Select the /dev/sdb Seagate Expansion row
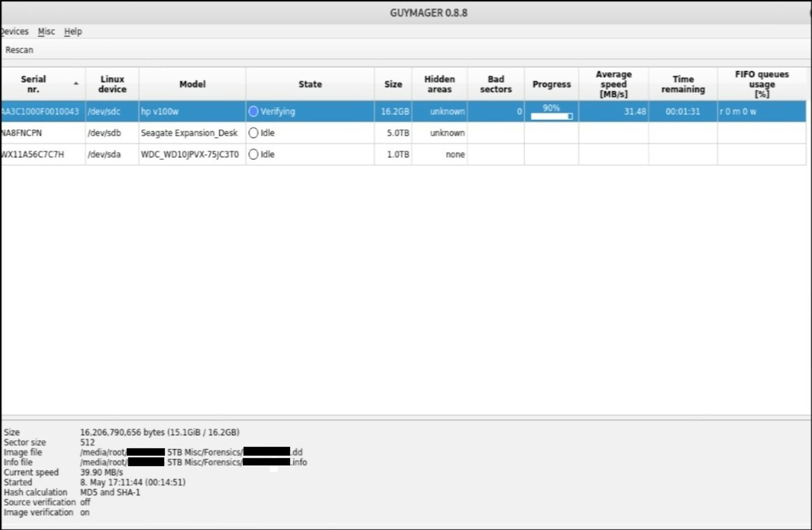 189,133
